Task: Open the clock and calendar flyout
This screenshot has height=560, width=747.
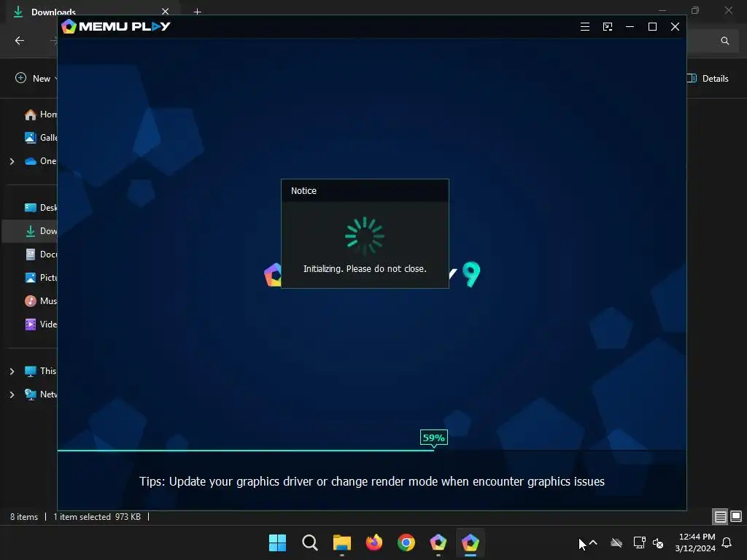Action: pos(695,542)
